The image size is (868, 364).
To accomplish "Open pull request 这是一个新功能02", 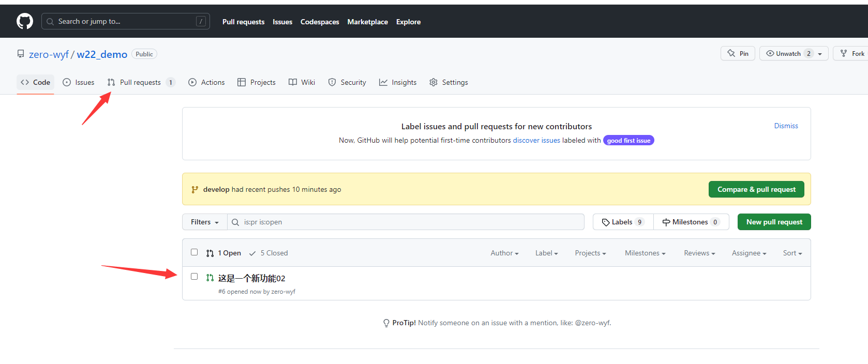I will (x=251, y=278).
